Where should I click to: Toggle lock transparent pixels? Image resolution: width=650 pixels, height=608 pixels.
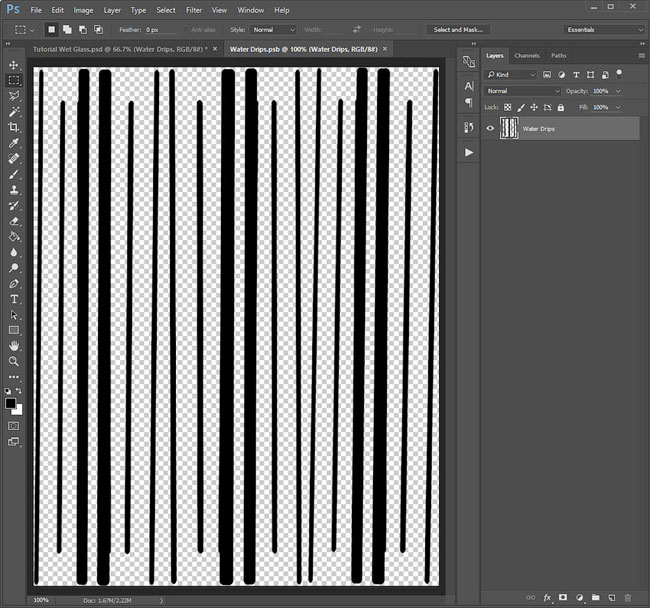(x=507, y=107)
